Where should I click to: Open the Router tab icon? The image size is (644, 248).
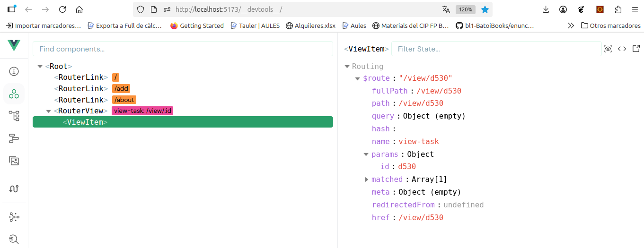point(14,189)
